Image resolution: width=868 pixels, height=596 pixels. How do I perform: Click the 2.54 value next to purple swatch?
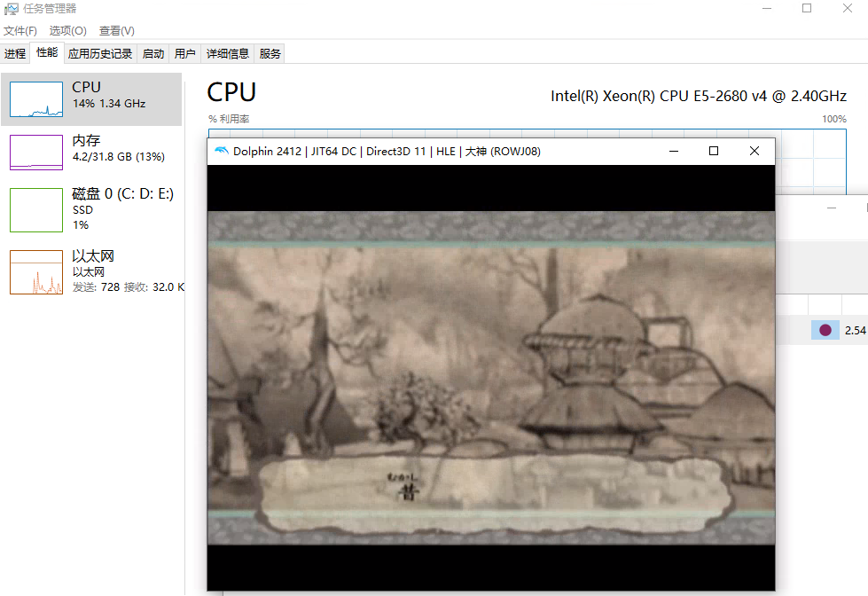[855, 331]
